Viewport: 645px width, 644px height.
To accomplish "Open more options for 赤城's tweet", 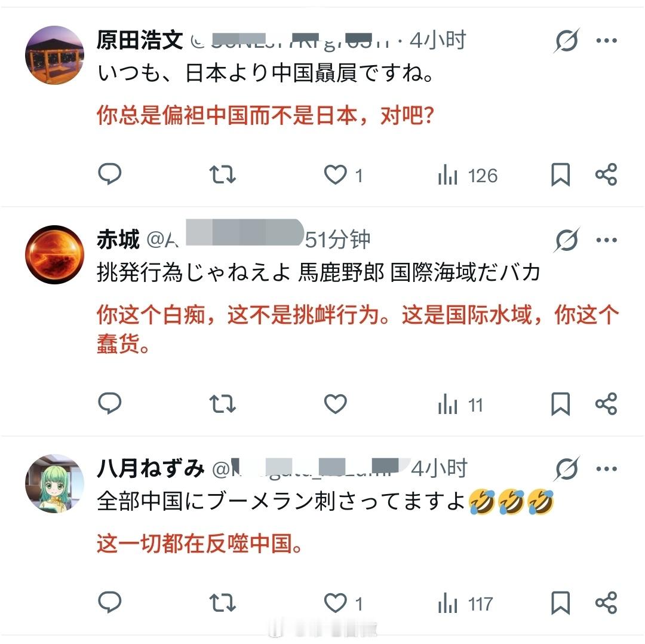I will point(607,240).
